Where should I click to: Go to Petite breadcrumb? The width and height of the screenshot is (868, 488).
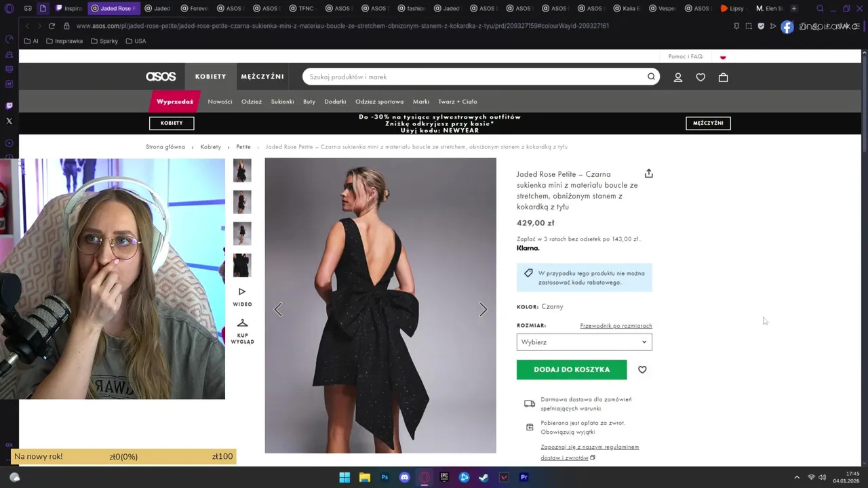[x=243, y=147]
